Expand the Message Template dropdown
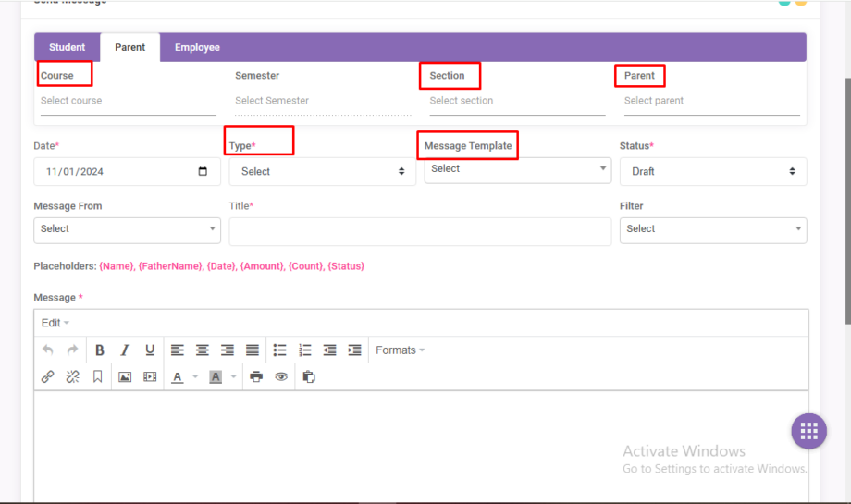This screenshot has width=851, height=504. point(517,169)
